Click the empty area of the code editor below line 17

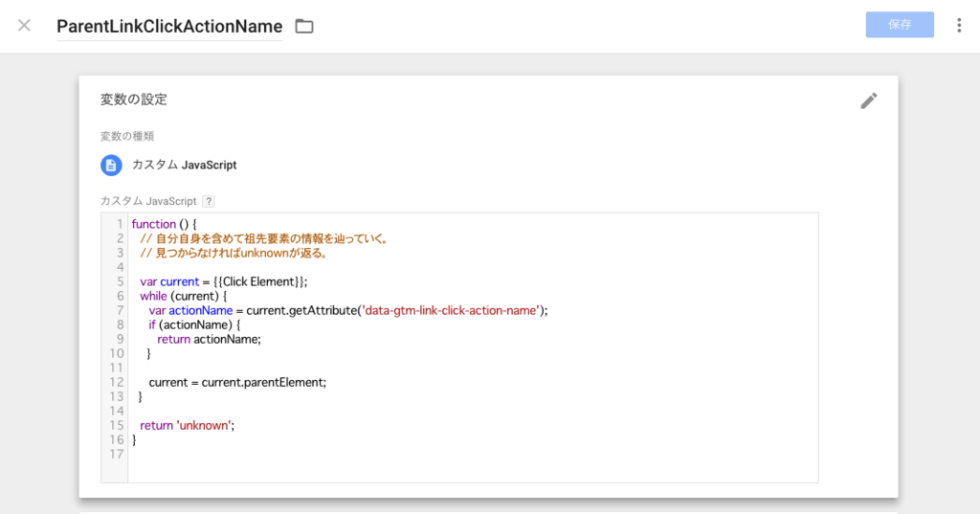coord(473,471)
